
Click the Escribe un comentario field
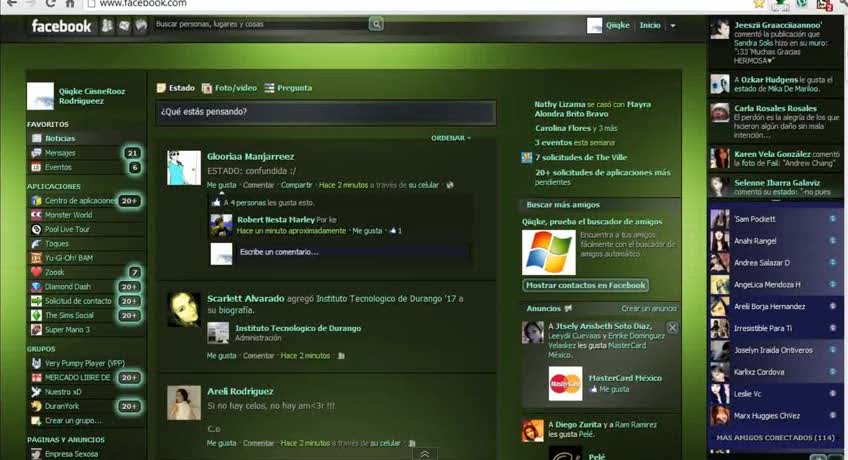pyautogui.click(x=353, y=252)
